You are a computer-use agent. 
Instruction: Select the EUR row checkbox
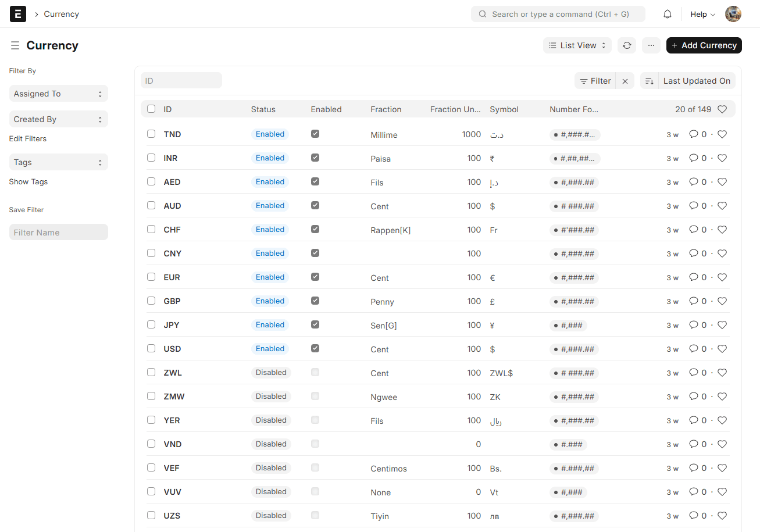151,277
